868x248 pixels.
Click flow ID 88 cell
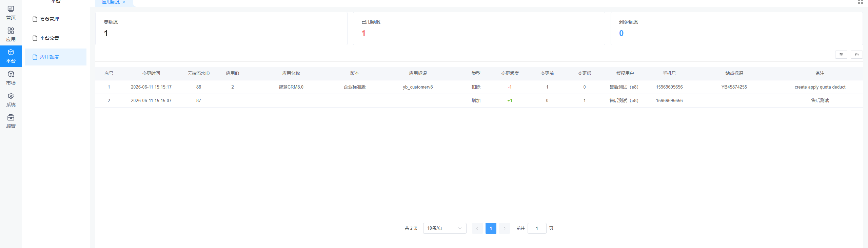coord(199,87)
